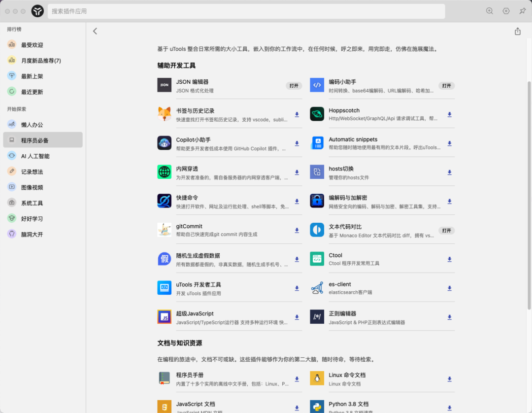
Task: Open the 程序员必备 category
Action: click(x=43, y=140)
